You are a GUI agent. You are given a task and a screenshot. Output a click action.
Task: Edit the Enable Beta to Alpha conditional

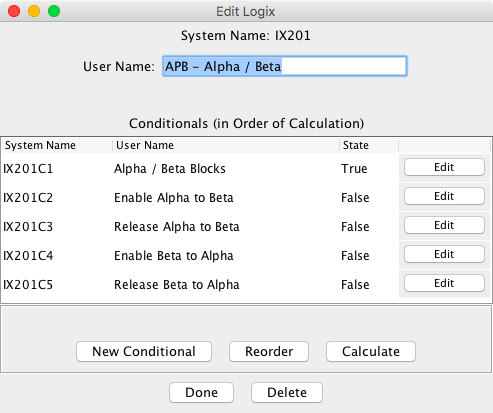click(444, 254)
